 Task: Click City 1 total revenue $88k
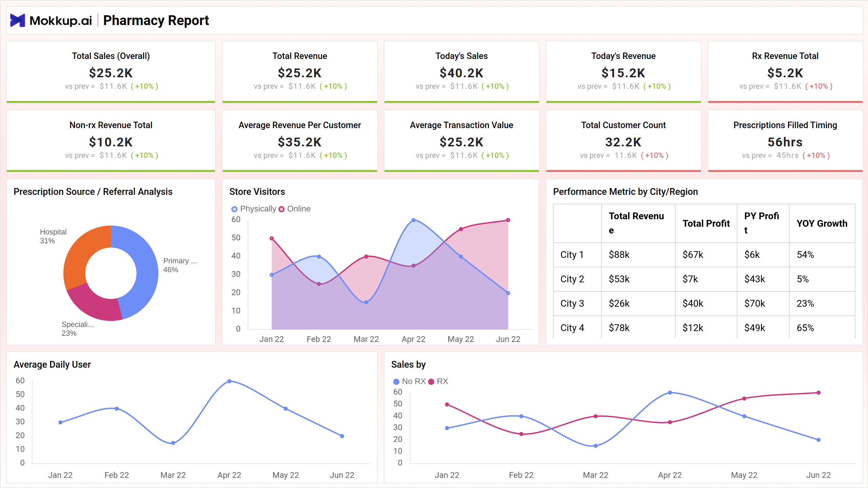619,255
